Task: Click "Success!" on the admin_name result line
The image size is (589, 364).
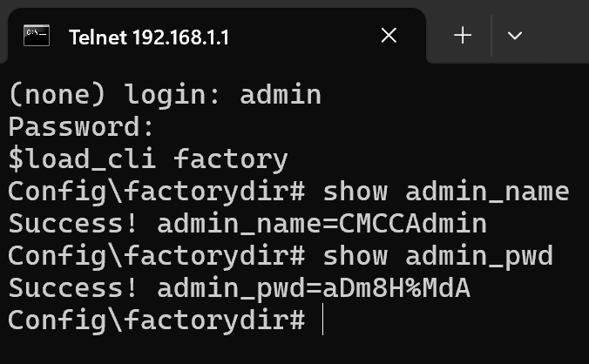Action: (73, 223)
